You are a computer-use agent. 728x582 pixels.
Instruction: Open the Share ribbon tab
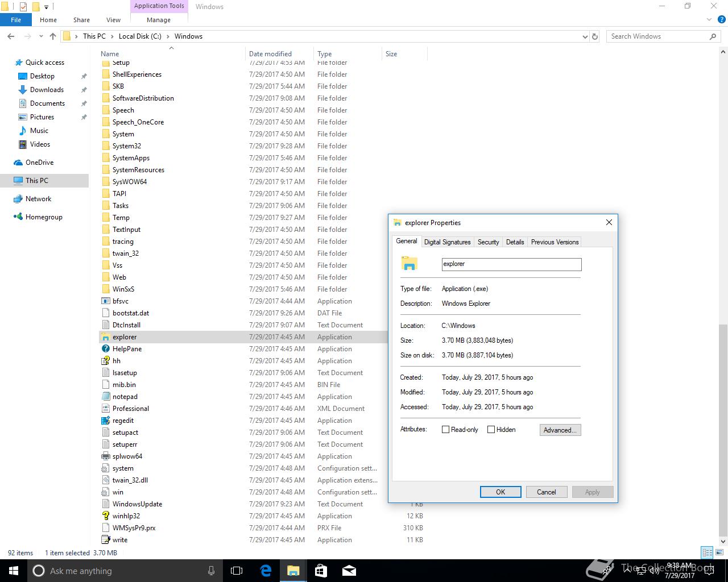tap(81, 20)
